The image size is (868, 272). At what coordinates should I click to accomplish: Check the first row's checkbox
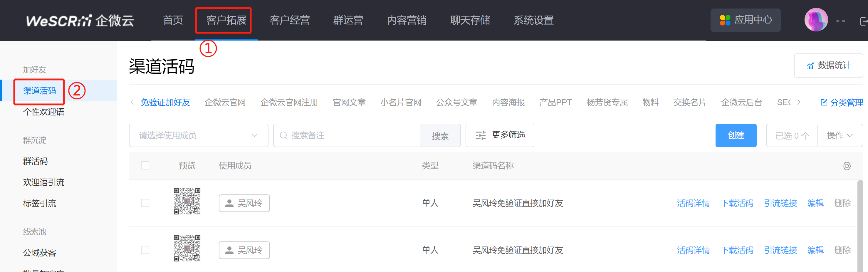(145, 203)
